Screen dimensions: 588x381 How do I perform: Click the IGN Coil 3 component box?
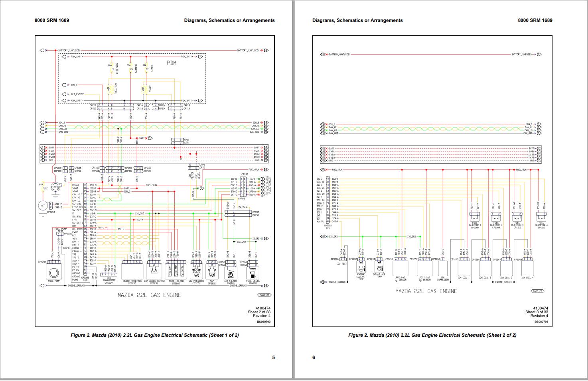[506, 269]
